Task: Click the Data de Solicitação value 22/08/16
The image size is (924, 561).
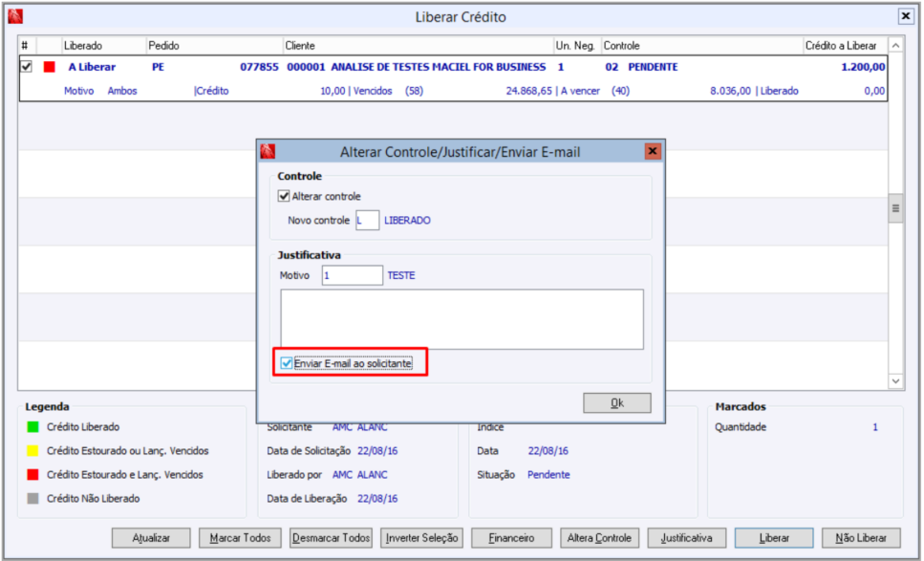Action: point(377,451)
